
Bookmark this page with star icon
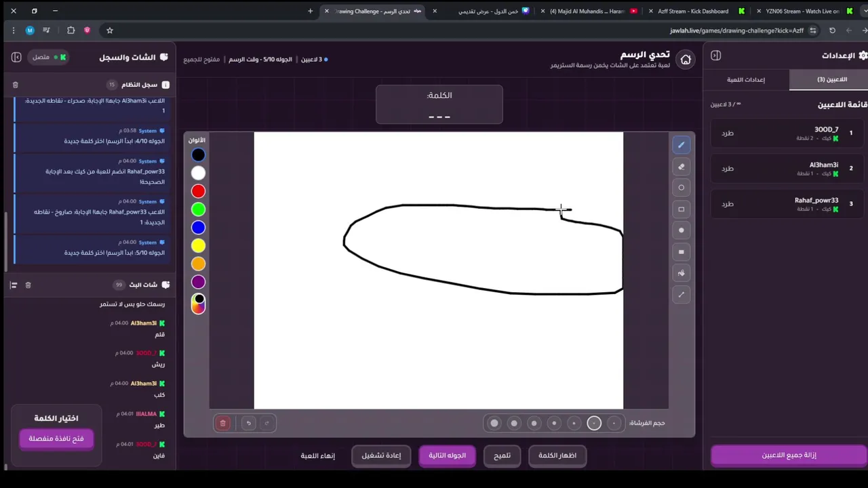click(110, 30)
